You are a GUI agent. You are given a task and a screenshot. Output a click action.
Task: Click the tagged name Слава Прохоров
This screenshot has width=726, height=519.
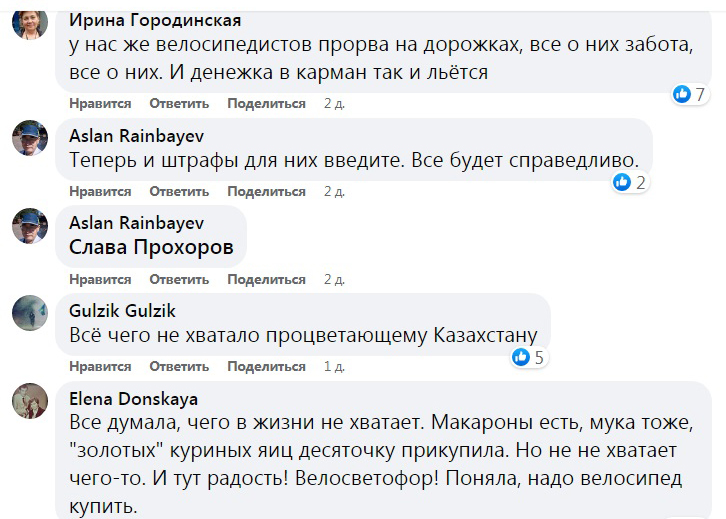[x=151, y=247]
